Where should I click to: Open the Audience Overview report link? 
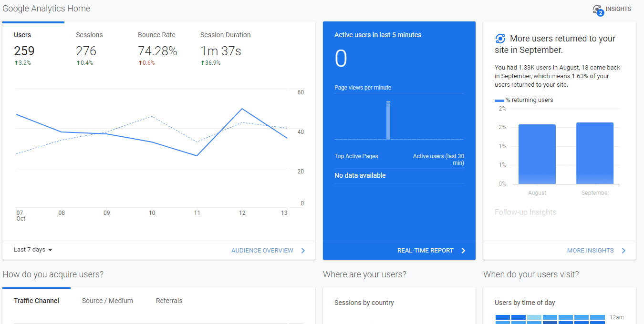(262, 251)
